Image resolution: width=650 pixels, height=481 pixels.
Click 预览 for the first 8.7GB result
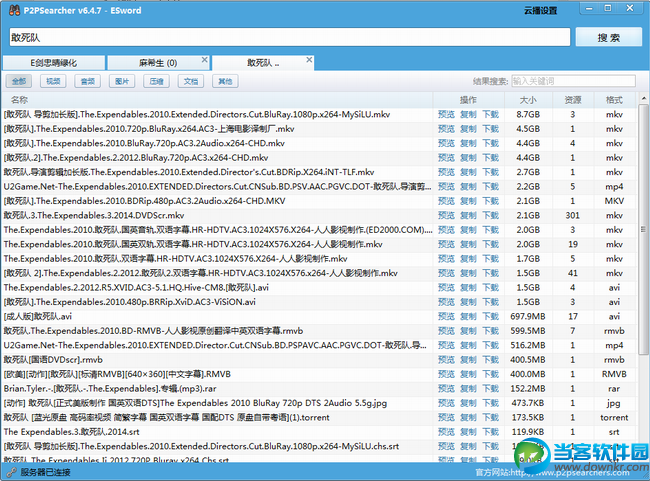click(446, 115)
